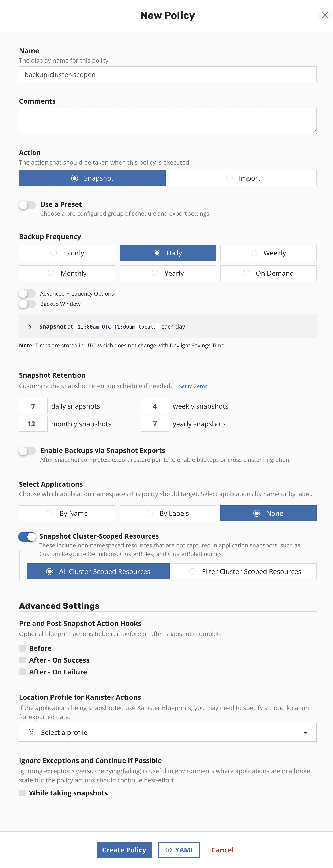Select applications By Labels

tap(167, 513)
